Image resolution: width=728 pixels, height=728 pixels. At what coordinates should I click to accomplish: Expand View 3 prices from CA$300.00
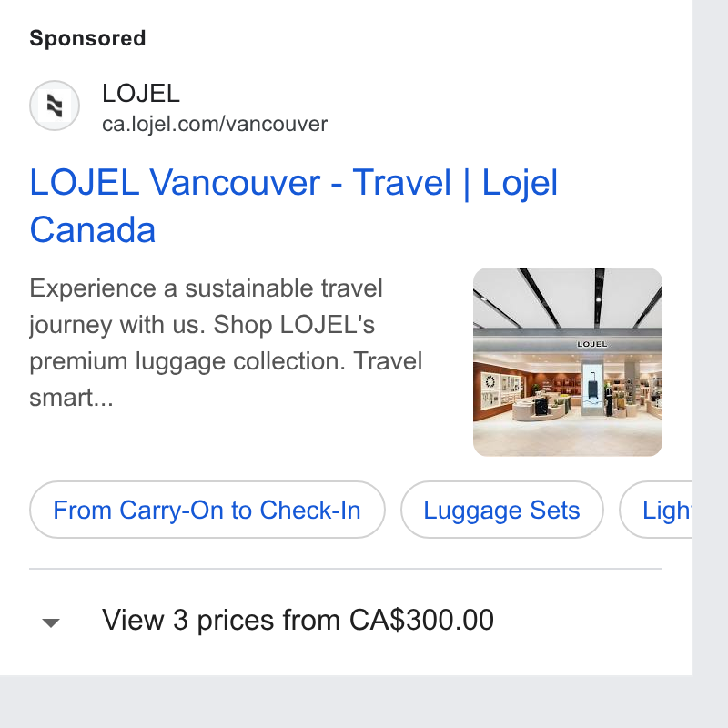coord(298,620)
